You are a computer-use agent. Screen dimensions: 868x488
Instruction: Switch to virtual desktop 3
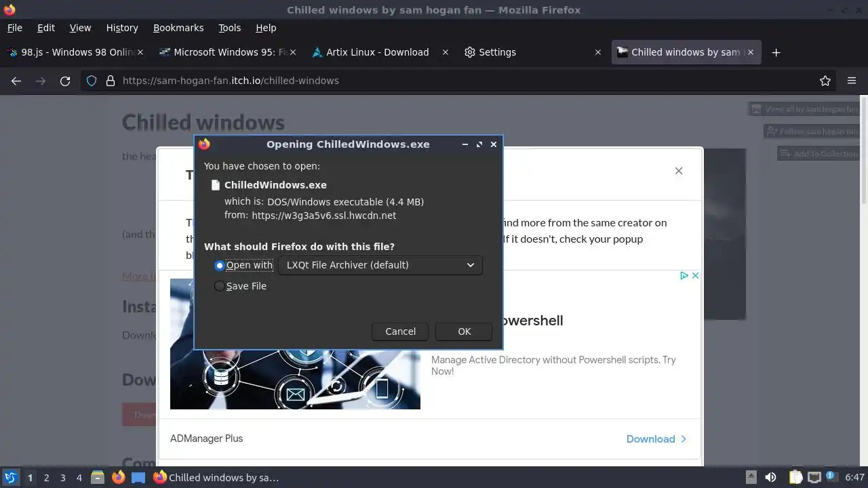[x=62, y=478]
